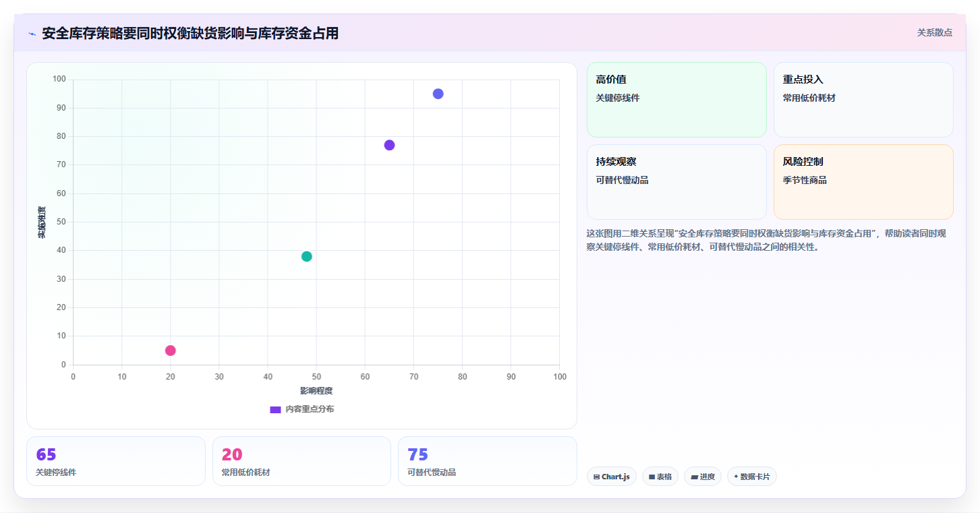Click the chart title 安全库存策略要同时权衡缺货影响与库存资金占用
980x513 pixels.
coord(190,33)
